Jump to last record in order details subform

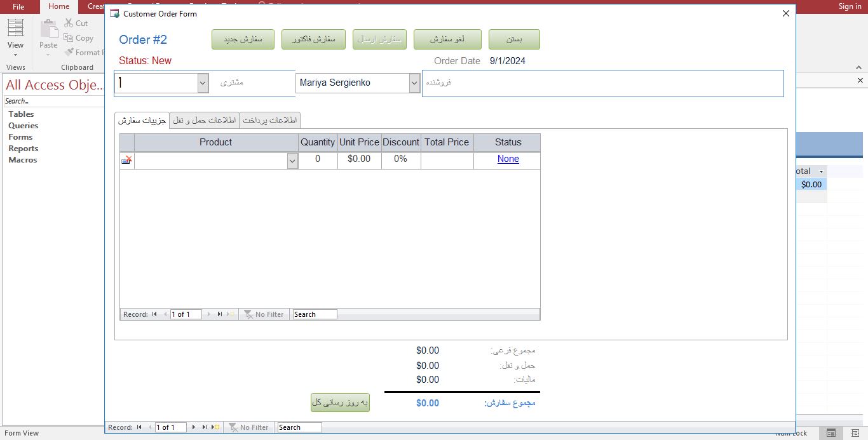[220, 314]
